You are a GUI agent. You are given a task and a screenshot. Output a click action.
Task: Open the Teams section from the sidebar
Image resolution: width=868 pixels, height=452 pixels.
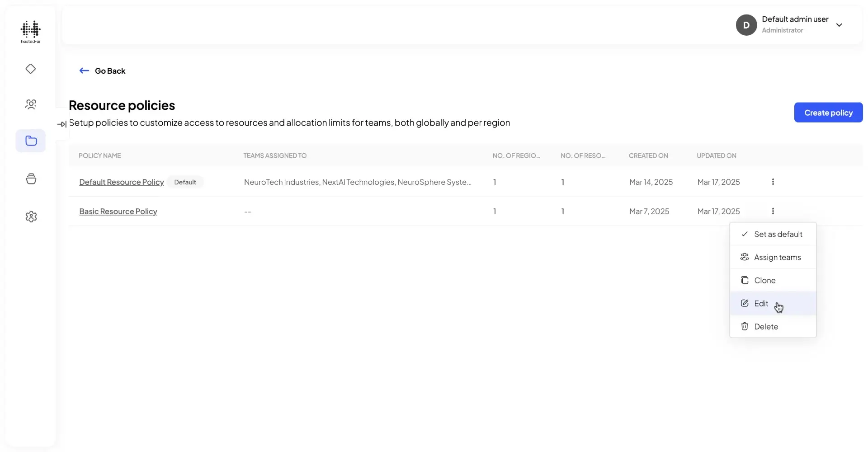tap(30, 104)
